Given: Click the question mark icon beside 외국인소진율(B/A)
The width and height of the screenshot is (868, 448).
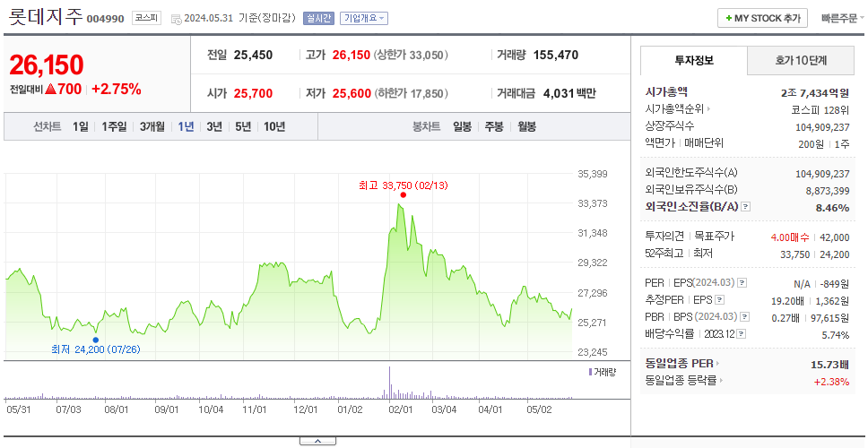Looking at the screenshot, I should pos(746,207).
